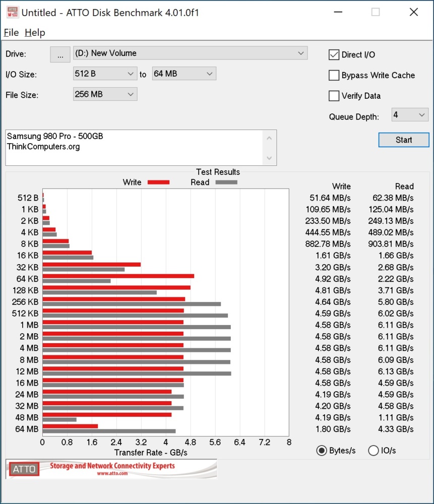Expand the (D:) New Volume drive dropdown
The height and width of the screenshot is (504, 434).
point(191,53)
